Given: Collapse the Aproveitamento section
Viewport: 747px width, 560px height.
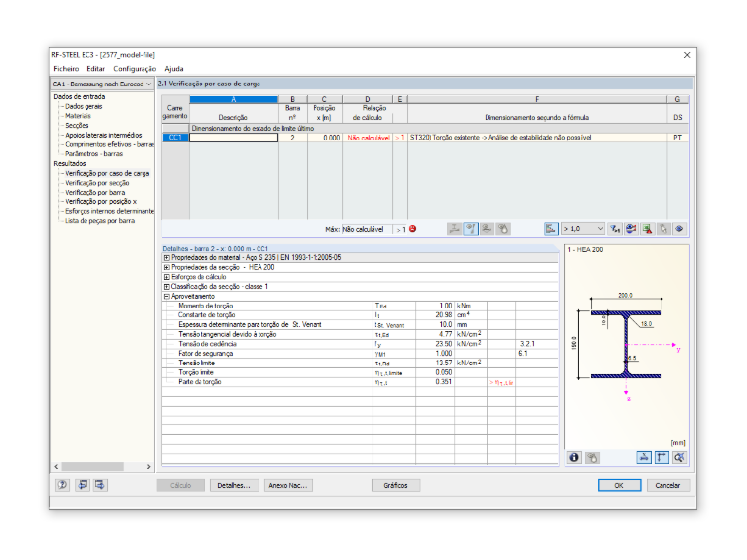Looking at the screenshot, I should (x=167, y=296).
